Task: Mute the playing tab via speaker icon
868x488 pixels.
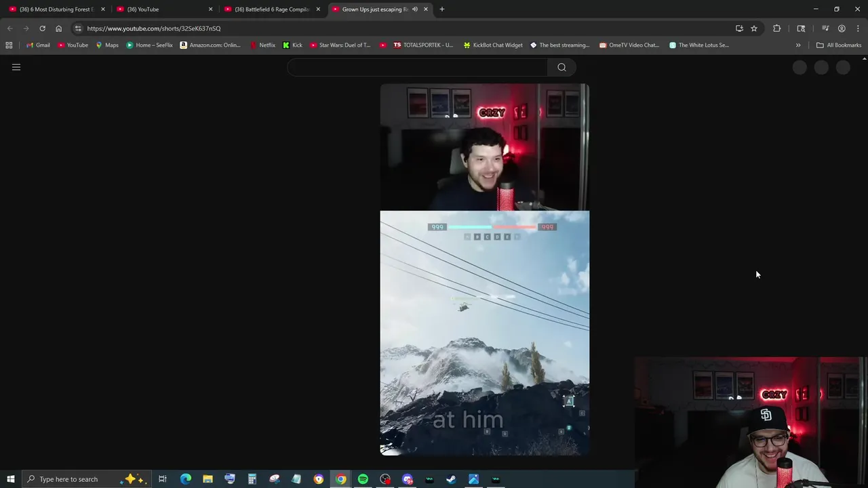Action: pyautogui.click(x=415, y=9)
